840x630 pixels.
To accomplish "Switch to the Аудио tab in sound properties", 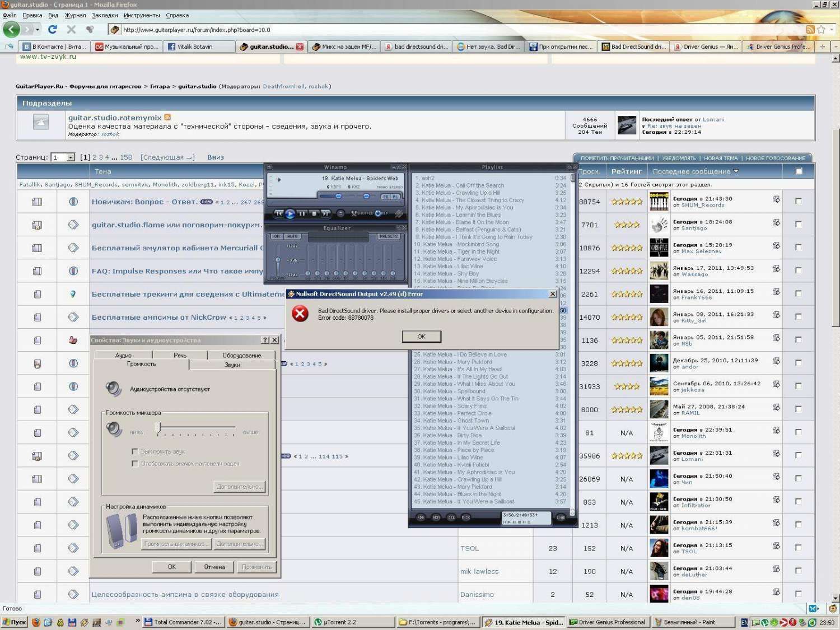I will tap(123, 355).
